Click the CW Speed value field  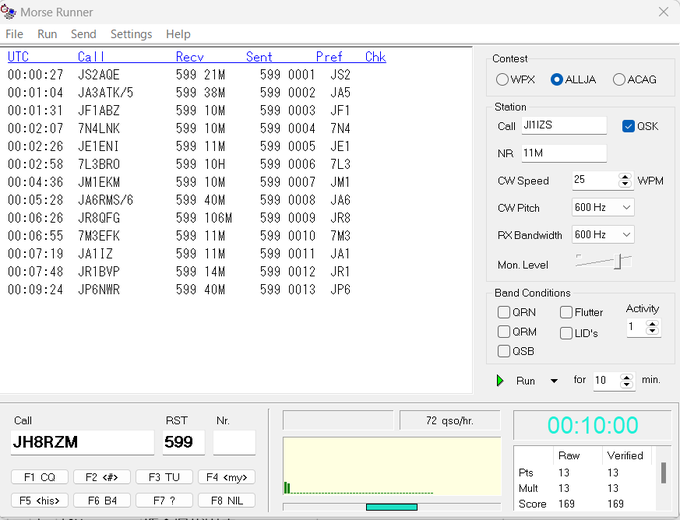pyautogui.click(x=595, y=180)
